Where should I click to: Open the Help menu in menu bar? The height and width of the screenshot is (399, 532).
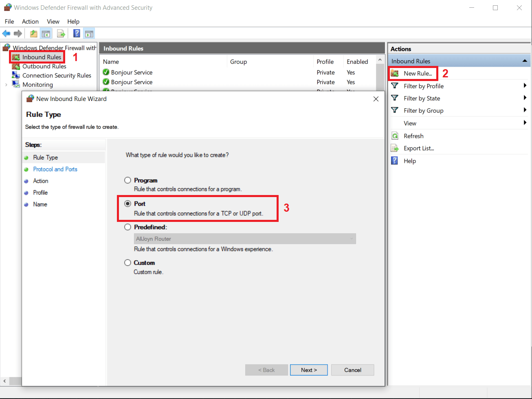click(73, 21)
